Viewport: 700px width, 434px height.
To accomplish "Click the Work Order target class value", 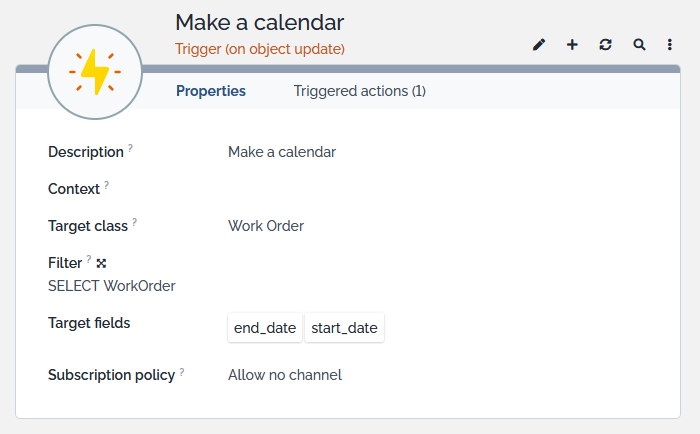I will point(266,226).
